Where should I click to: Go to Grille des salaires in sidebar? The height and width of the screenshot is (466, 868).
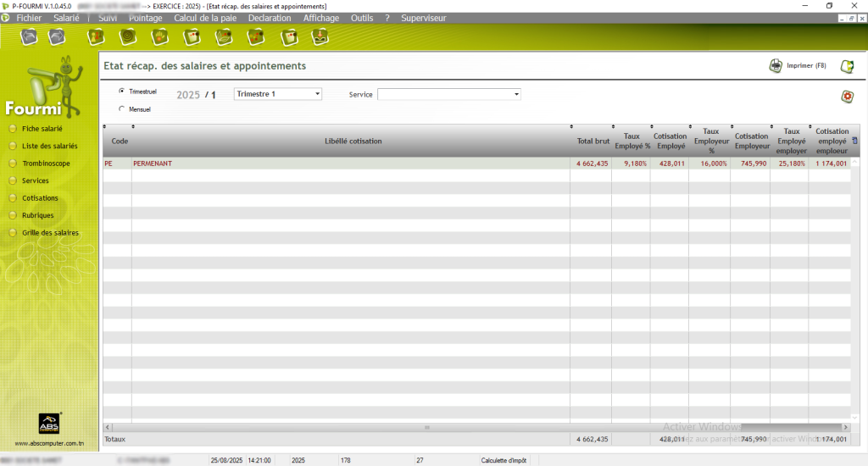pos(50,232)
